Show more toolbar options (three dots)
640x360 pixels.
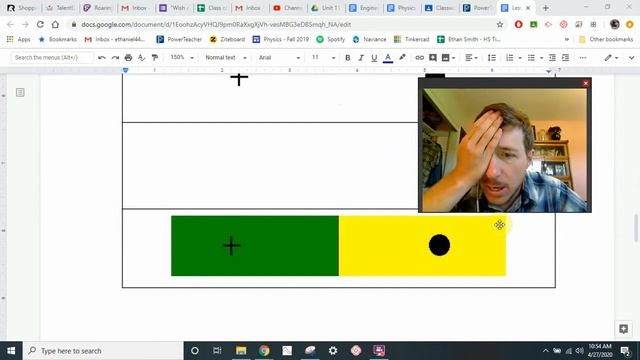click(x=583, y=58)
